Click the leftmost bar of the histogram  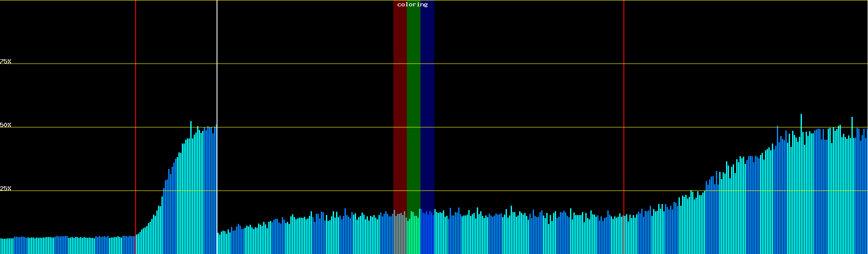point(1,246)
